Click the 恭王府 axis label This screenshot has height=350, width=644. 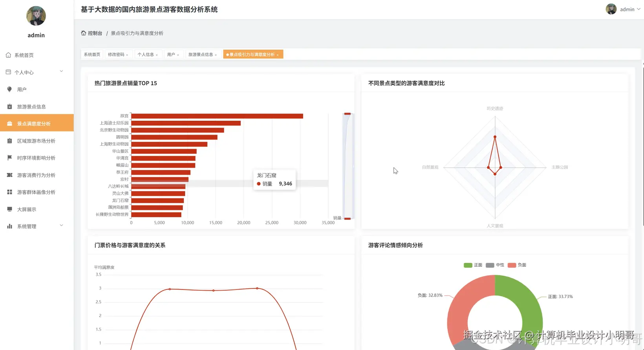(122, 172)
